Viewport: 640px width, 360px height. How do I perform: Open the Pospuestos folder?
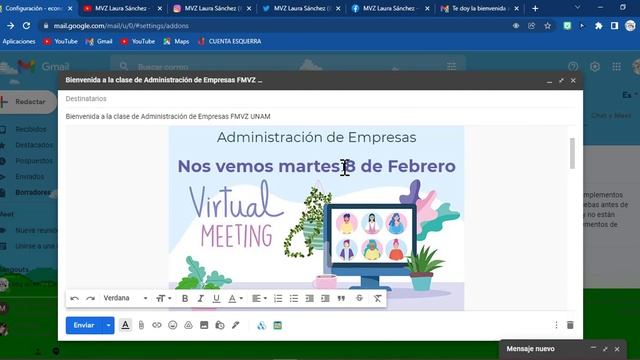pos(34,161)
